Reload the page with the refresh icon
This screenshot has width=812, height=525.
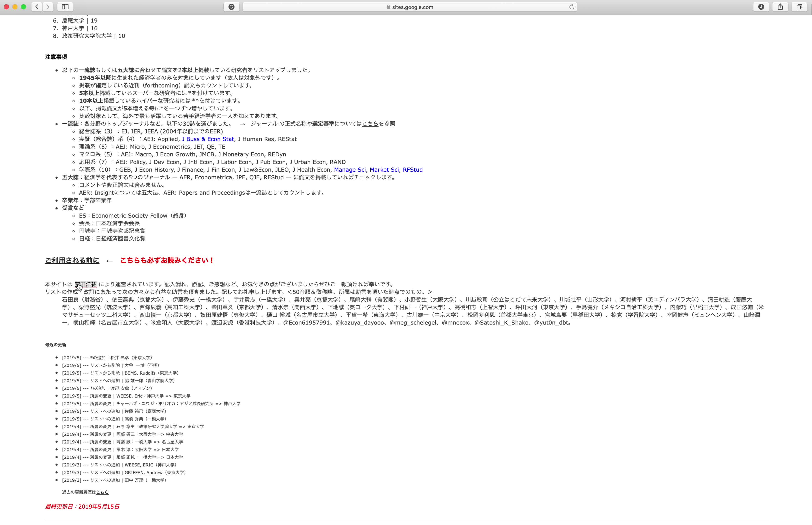tap(572, 7)
